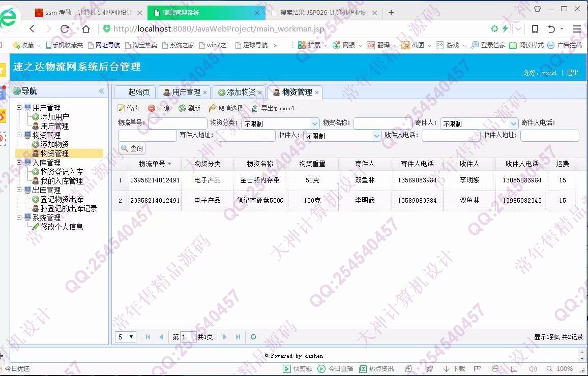This screenshot has height=376, width=588.
Task: Switch to 搜索结果 JSP026 browser tab
Action: point(322,13)
